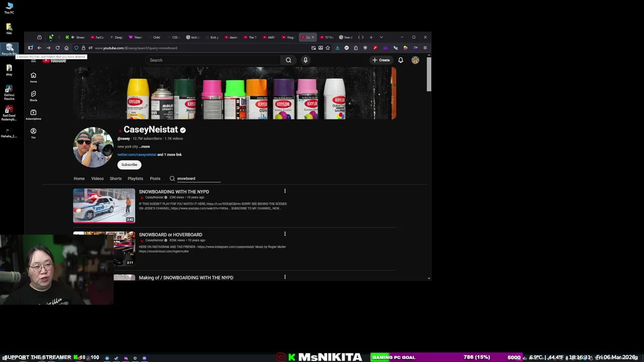Go forward using browser forward arrow
Screen dimensions: 644x362
coord(48,48)
